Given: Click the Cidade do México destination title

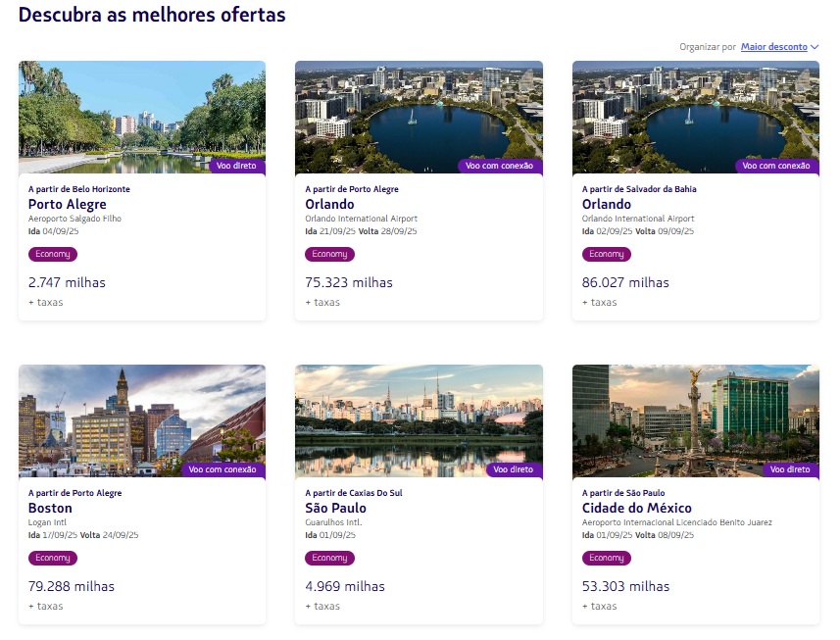Looking at the screenshot, I should coord(636,508).
